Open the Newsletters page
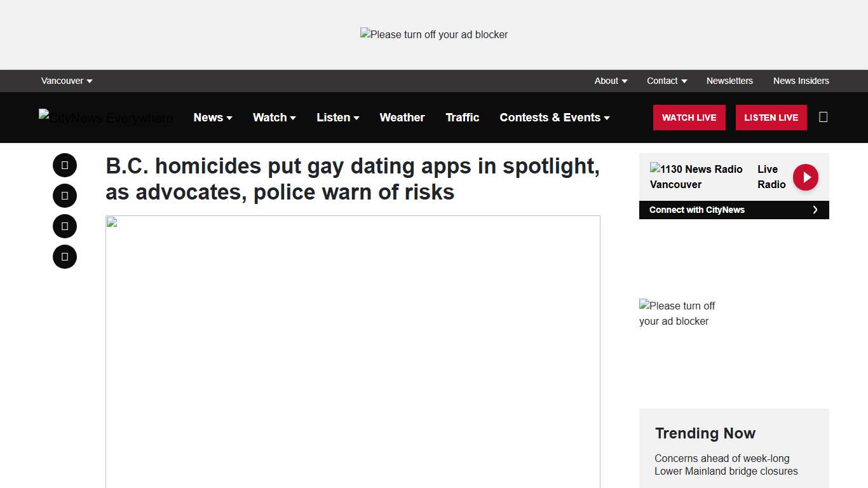Screen dimensions: 868x488 (729, 81)
